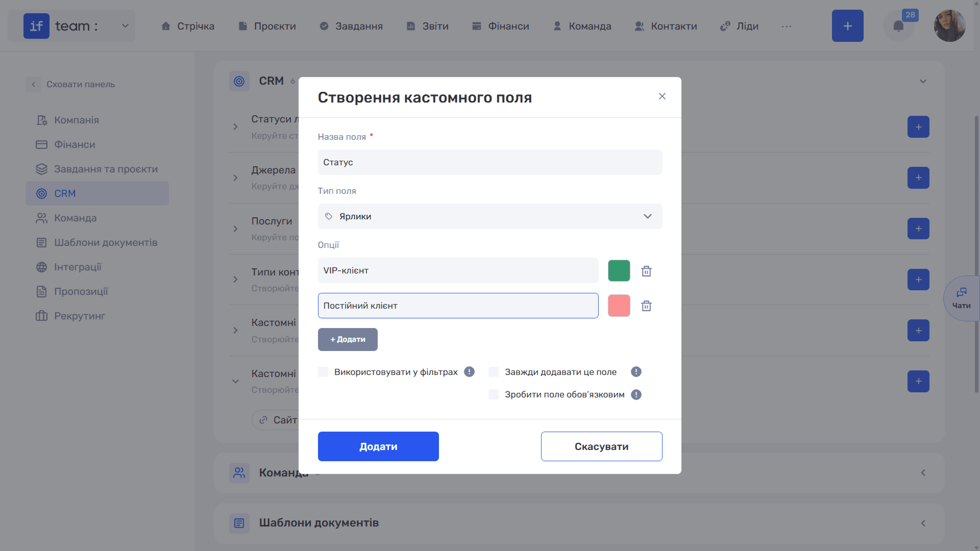Viewport: 980px width, 551px height.
Task: Select Компанія in settings sidebar
Action: pyautogui.click(x=97, y=120)
